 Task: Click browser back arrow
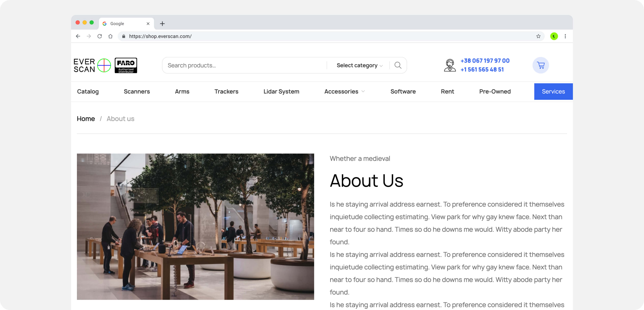coord(78,36)
